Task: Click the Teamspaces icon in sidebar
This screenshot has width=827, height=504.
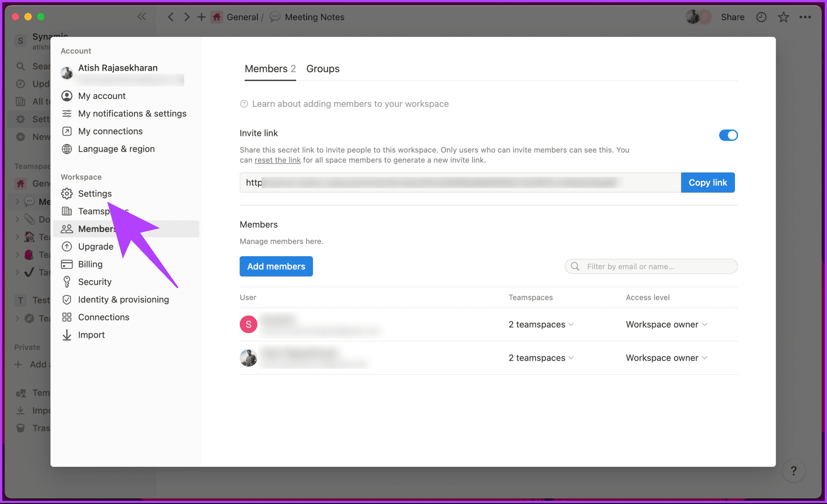Action: [67, 211]
